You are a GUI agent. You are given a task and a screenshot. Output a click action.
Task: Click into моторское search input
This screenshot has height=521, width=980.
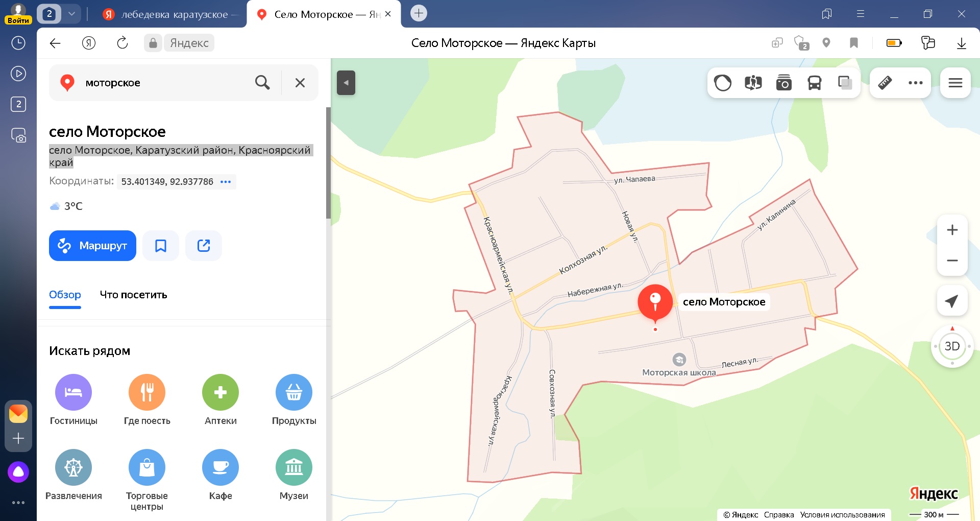click(x=166, y=82)
